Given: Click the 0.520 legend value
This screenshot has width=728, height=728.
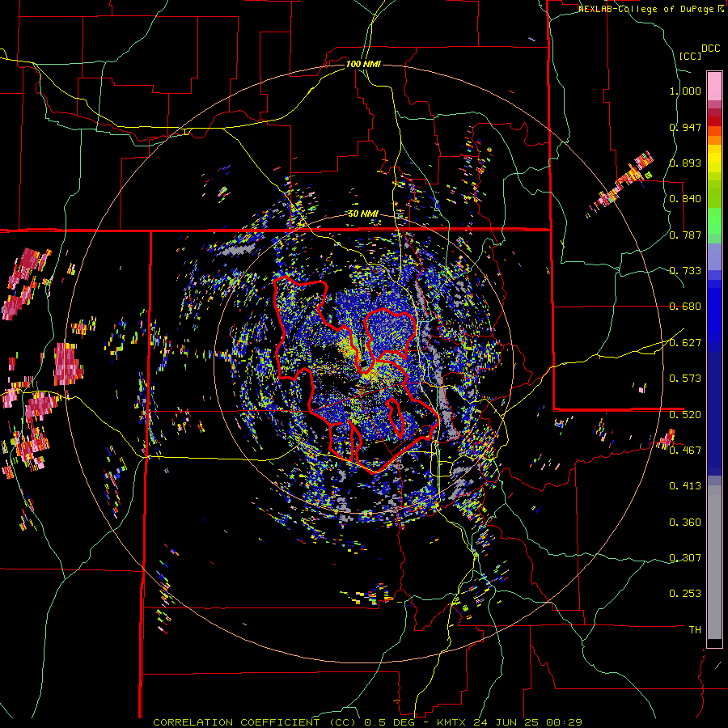Looking at the screenshot, I should pos(685,414).
